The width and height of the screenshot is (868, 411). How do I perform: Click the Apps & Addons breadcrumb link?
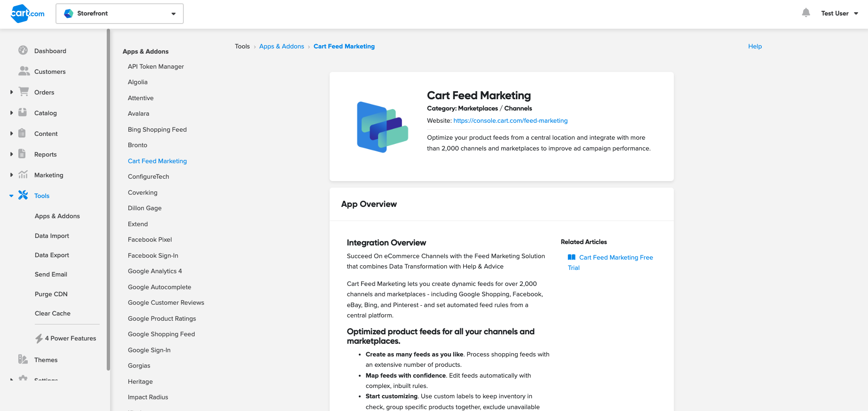tap(282, 46)
